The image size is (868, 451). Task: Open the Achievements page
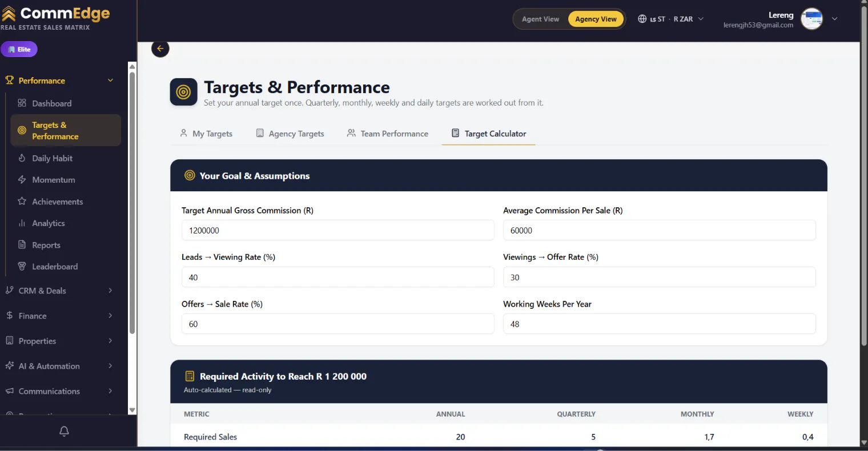coord(66,202)
